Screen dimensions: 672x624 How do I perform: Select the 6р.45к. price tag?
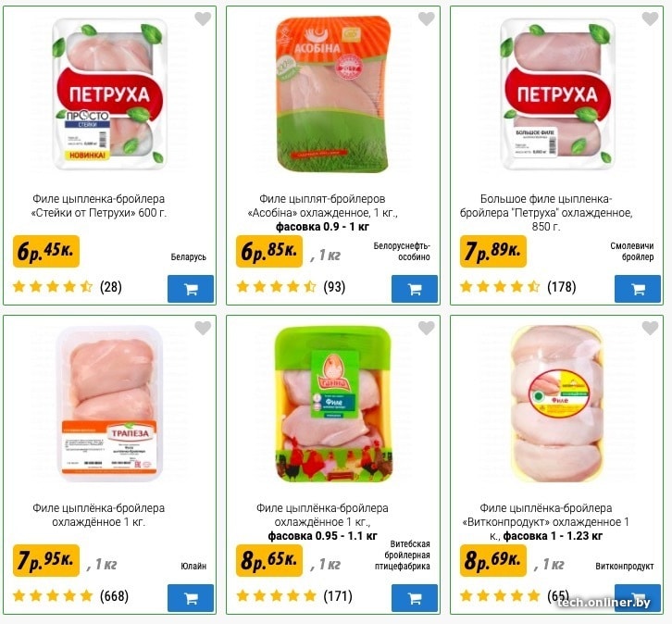tap(46, 251)
